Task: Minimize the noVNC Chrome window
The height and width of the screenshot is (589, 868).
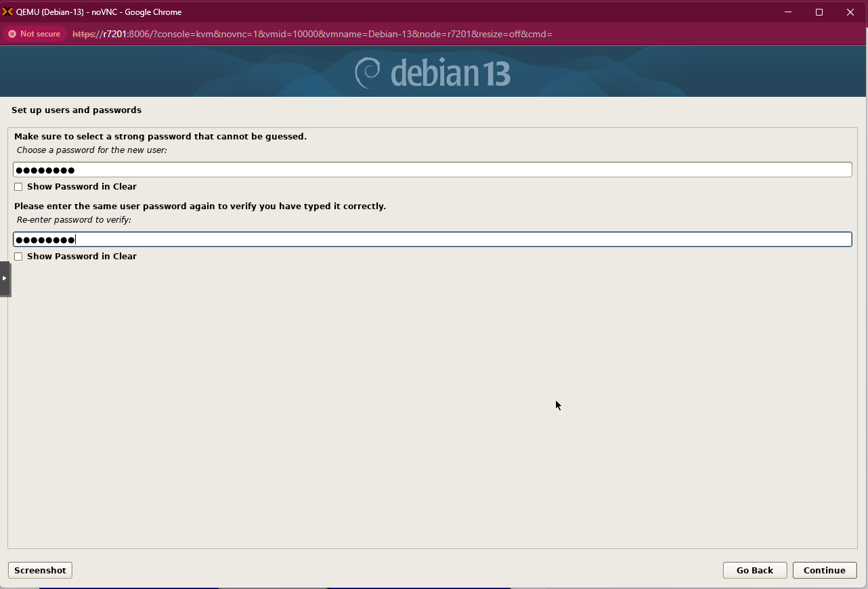Action: (x=788, y=12)
